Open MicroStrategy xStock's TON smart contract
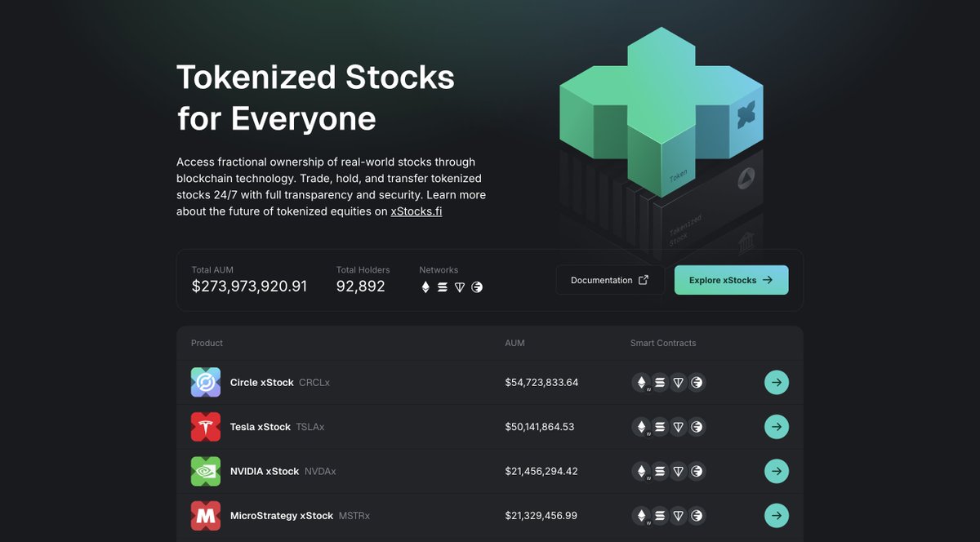Image resolution: width=980 pixels, height=542 pixels. coord(678,515)
